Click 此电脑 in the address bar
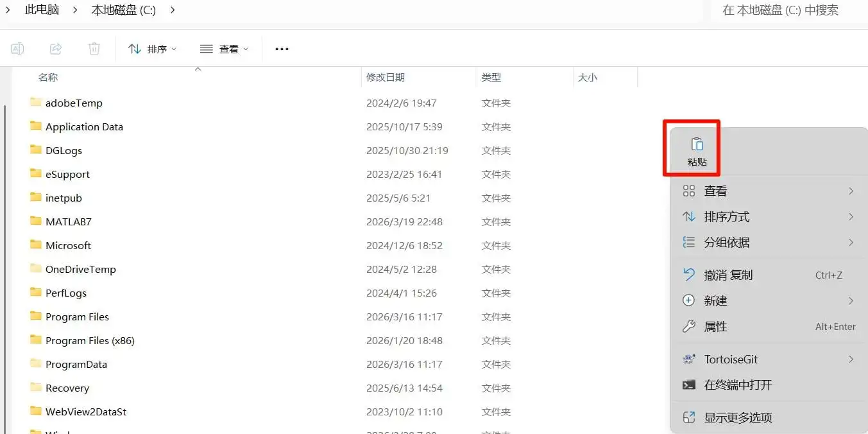 pos(42,10)
